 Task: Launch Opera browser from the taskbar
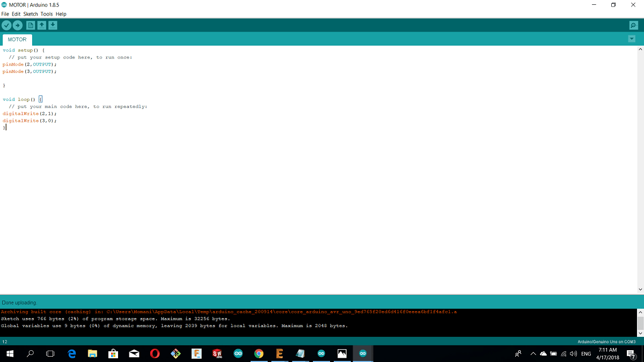pos(155,353)
